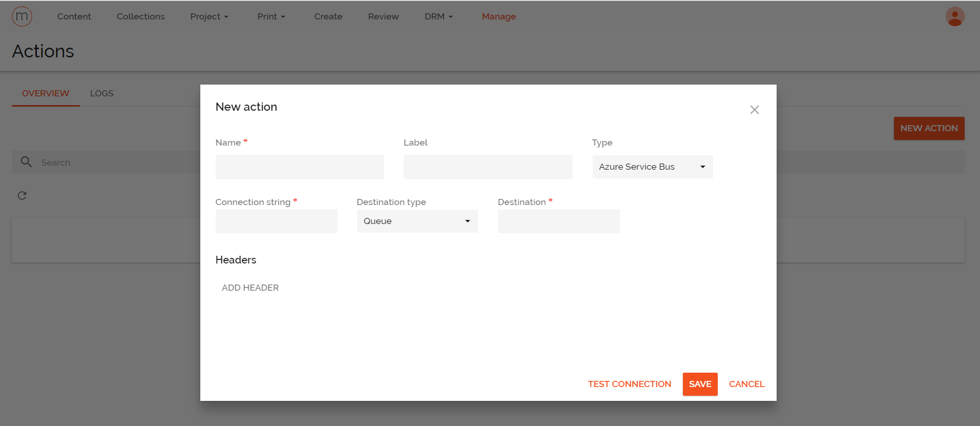
Task: Focus the Name input field
Action: 300,167
